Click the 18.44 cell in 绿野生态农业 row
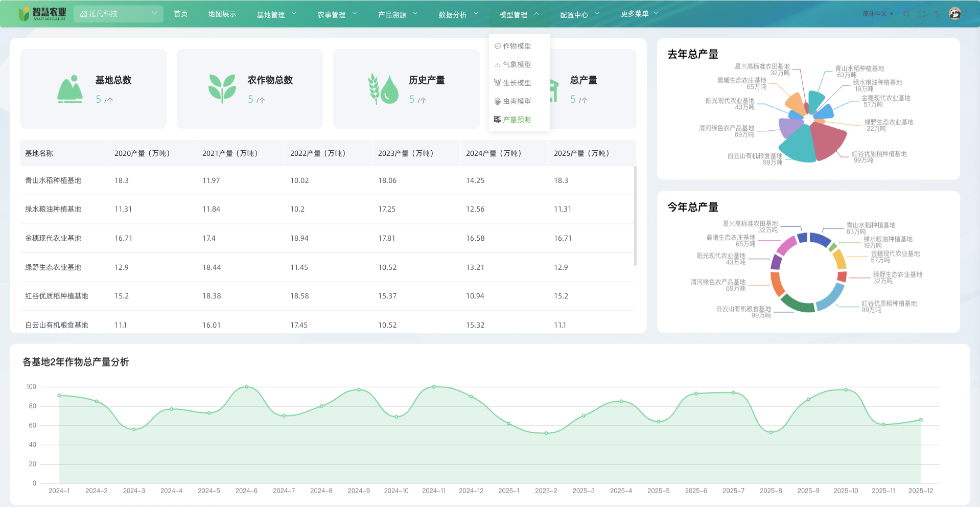The height and width of the screenshot is (507, 980). coord(212,267)
